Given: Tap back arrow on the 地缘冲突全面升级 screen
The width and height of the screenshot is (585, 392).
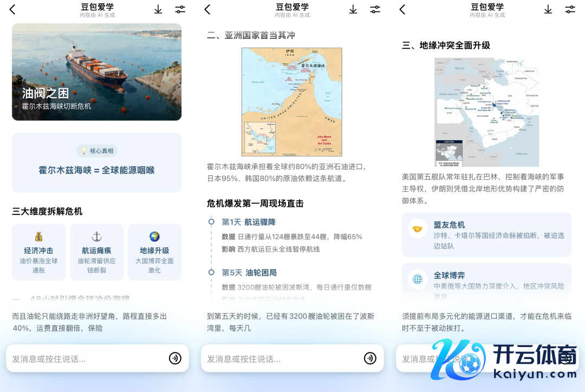Looking at the screenshot, I should pos(402,10).
